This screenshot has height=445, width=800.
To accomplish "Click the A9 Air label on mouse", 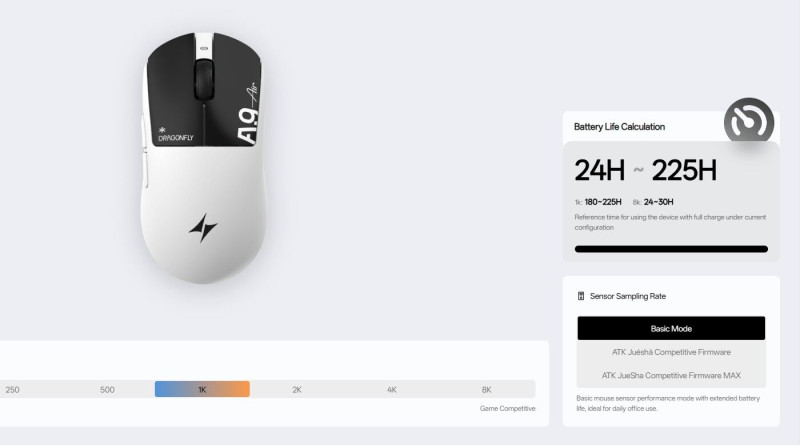I will coord(248,114).
